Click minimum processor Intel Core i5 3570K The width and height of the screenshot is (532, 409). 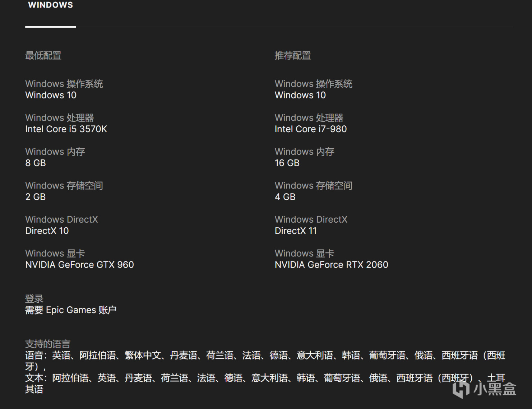(x=66, y=129)
